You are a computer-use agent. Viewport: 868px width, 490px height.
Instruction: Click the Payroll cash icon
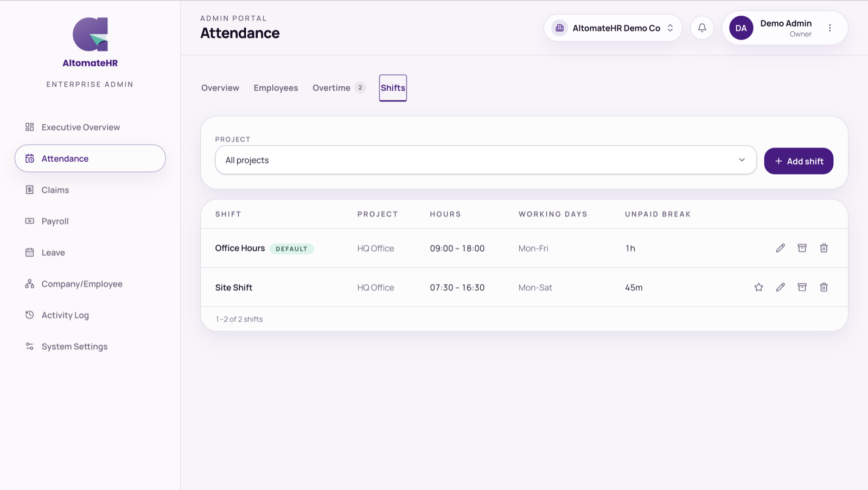click(x=30, y=221)
